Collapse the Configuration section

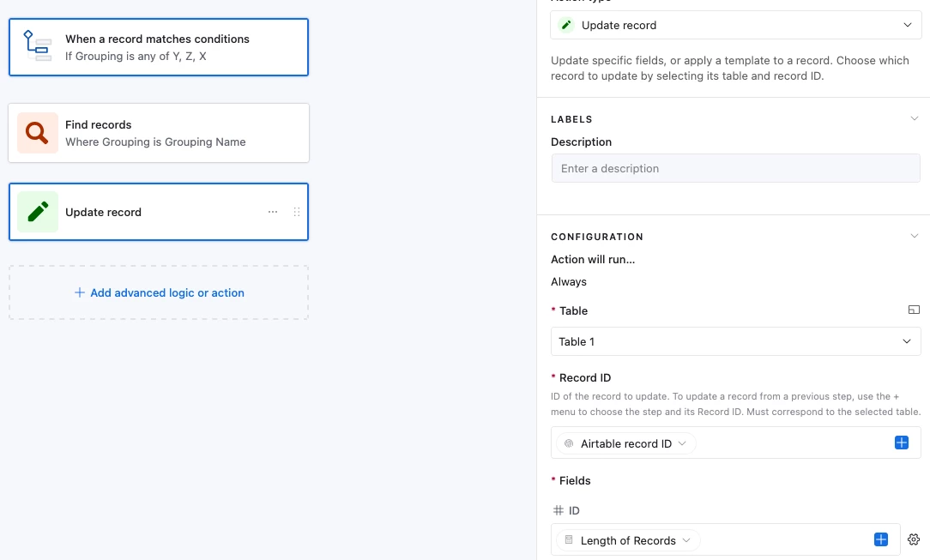(914, 236)
